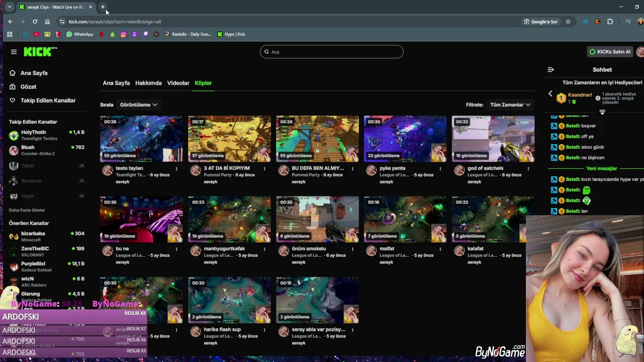Open a new browser tab with plus button
The image size is (644, 362).
(103, 7)
